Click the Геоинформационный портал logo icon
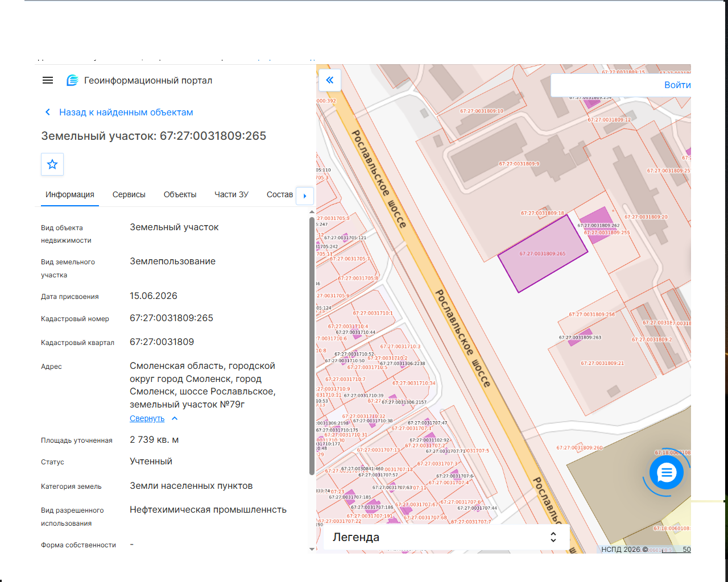The height and width of the screenshot is (582, 728). (x=72, y=81)
